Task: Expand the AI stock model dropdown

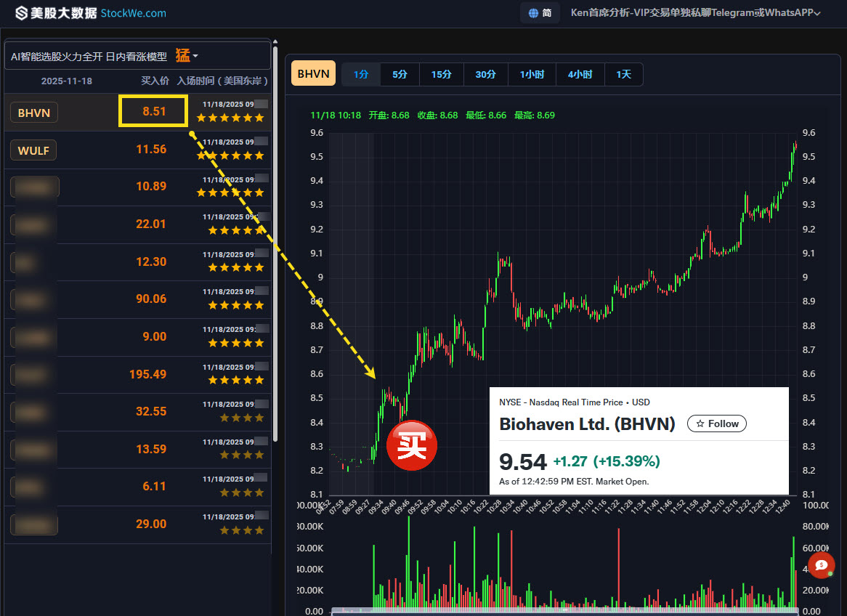Action: (x=195, y=57)
